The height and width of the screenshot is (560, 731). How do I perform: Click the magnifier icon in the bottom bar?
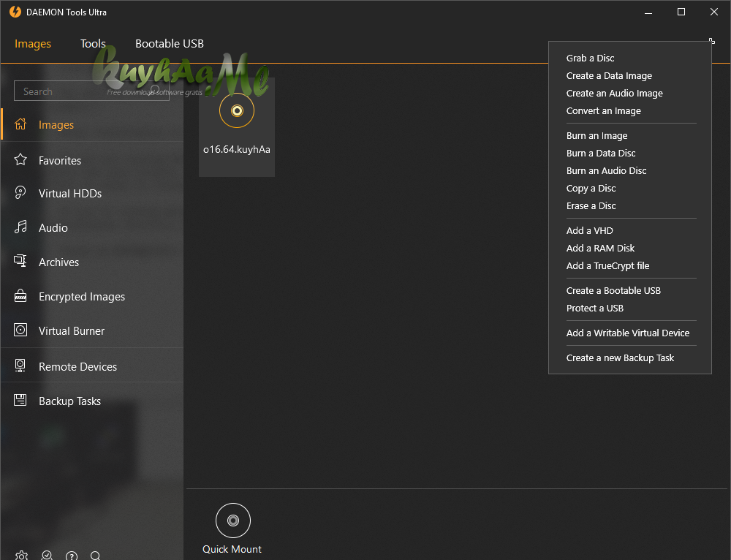pos(96,556)
